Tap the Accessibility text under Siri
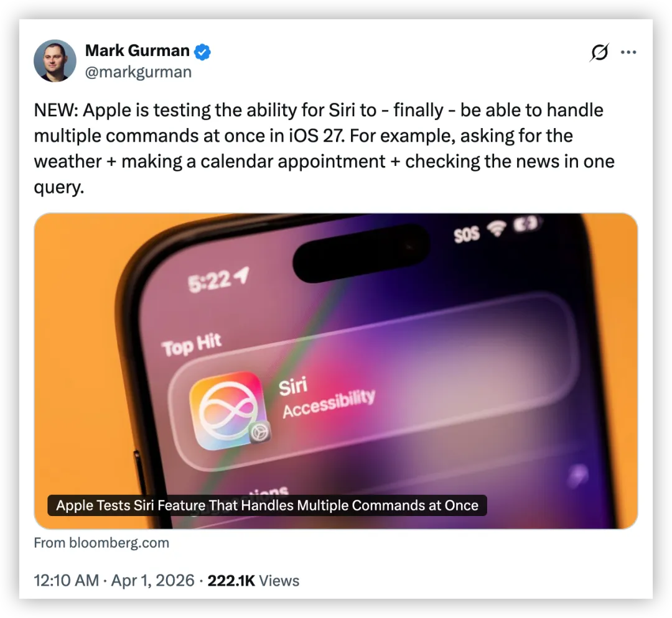The height and width of the screenshot is (618, 672). [x=329, y=404]
